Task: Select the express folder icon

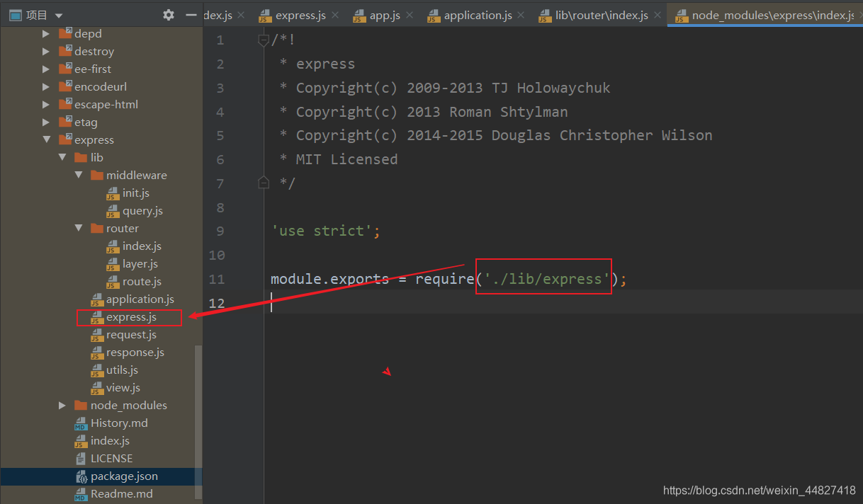Action: tap(65, 139)
